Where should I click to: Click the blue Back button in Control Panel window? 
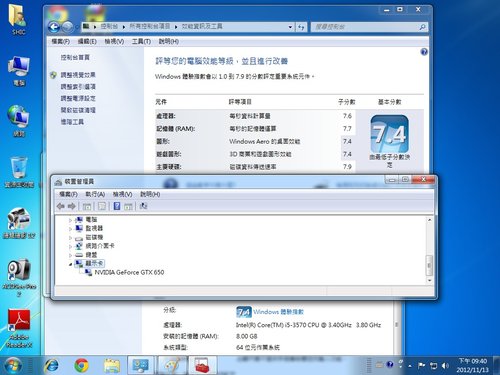(54, 27)
